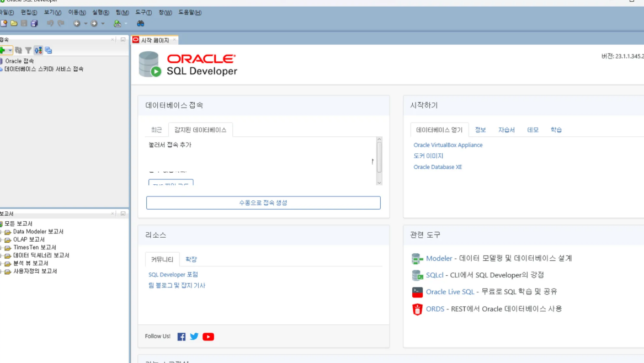Switch to 학습 tab

(556, 130)
